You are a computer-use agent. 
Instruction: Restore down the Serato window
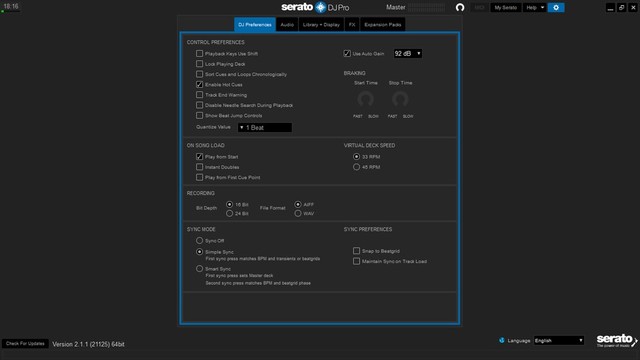[621, 7]
